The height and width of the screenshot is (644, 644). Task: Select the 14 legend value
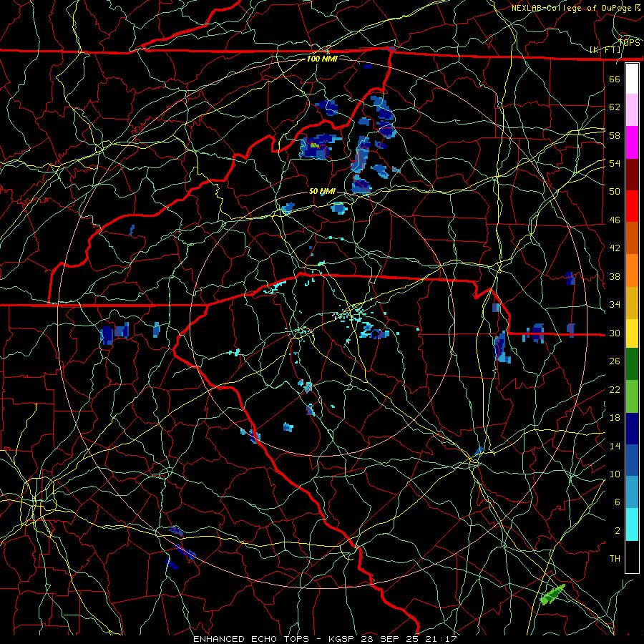615,446
